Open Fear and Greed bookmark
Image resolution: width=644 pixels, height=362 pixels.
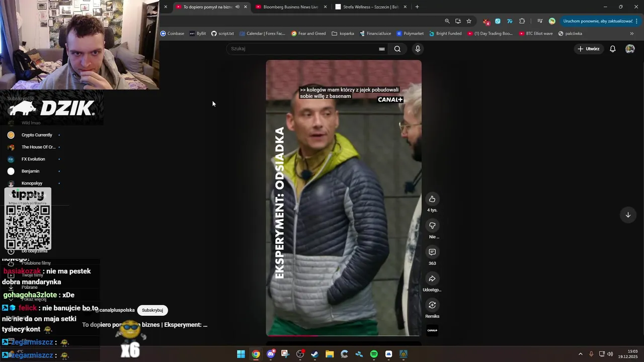308,34
